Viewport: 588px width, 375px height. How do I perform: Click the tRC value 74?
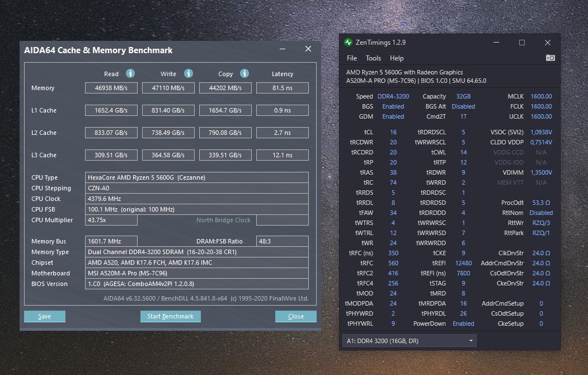coord(393,182)
